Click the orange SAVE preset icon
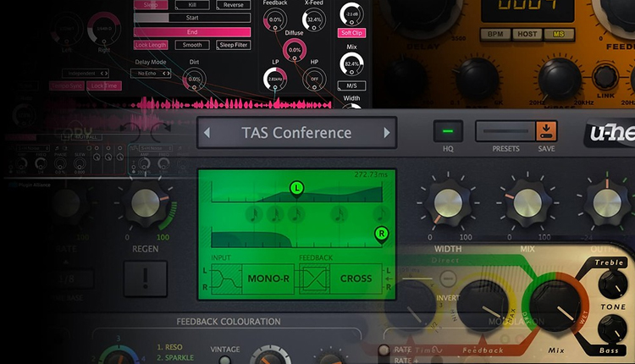This screenshot has width=635, height=364. tap(546, 131)
